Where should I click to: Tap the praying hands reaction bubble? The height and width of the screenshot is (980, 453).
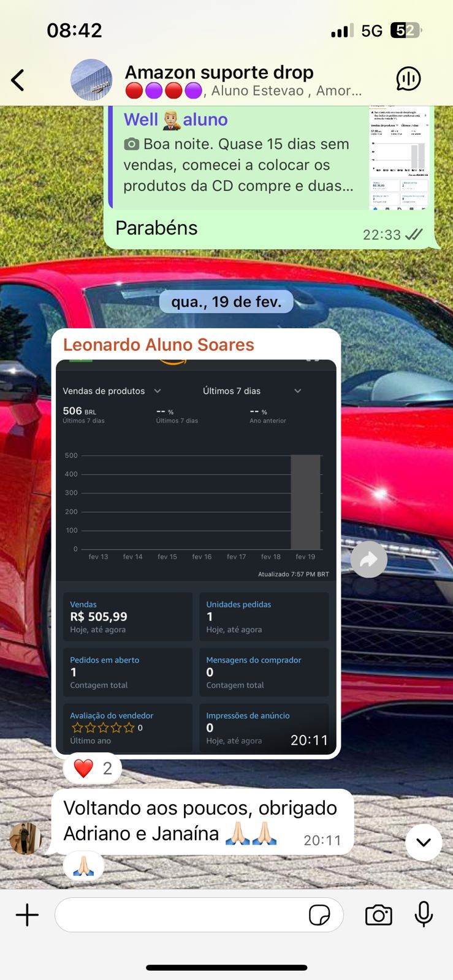84,865
